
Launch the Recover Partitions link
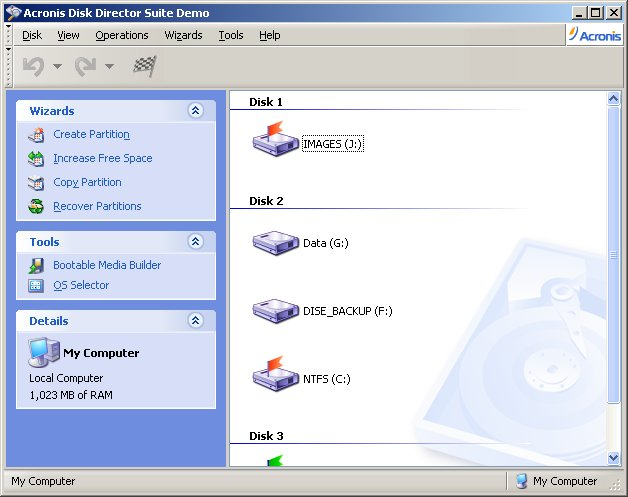[97, 207]
